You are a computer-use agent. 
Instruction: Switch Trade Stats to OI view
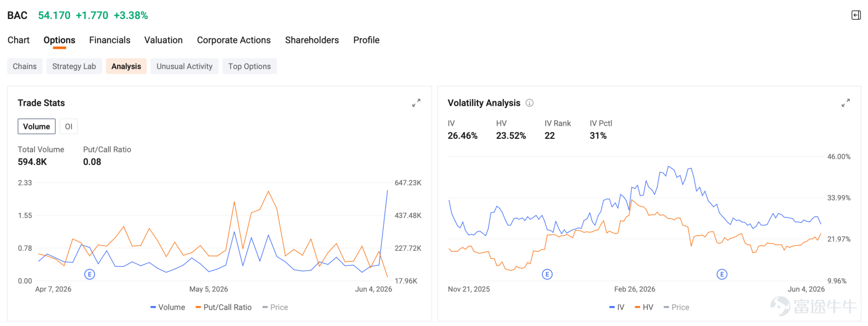pos(69,126)
